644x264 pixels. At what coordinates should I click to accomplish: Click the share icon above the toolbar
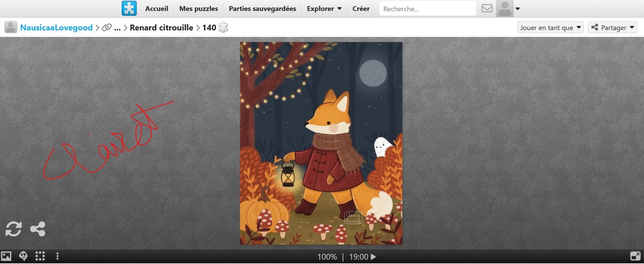click(38, 229)
